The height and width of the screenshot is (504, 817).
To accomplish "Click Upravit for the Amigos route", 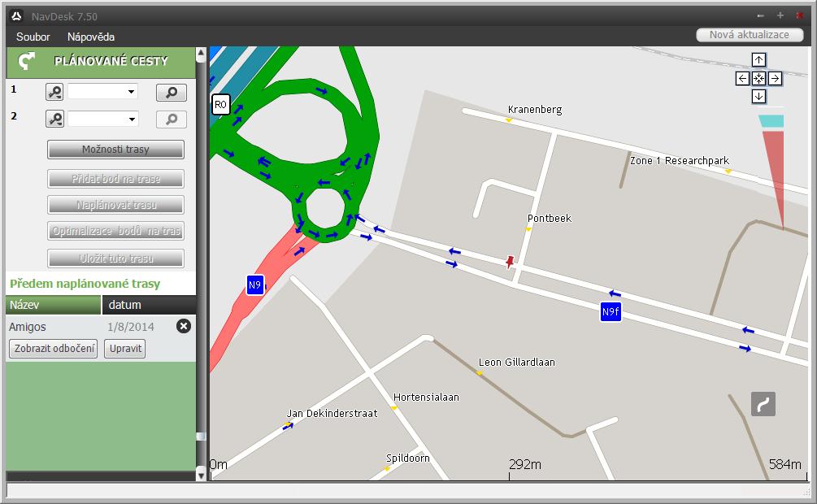I will [x=125, y=349].
